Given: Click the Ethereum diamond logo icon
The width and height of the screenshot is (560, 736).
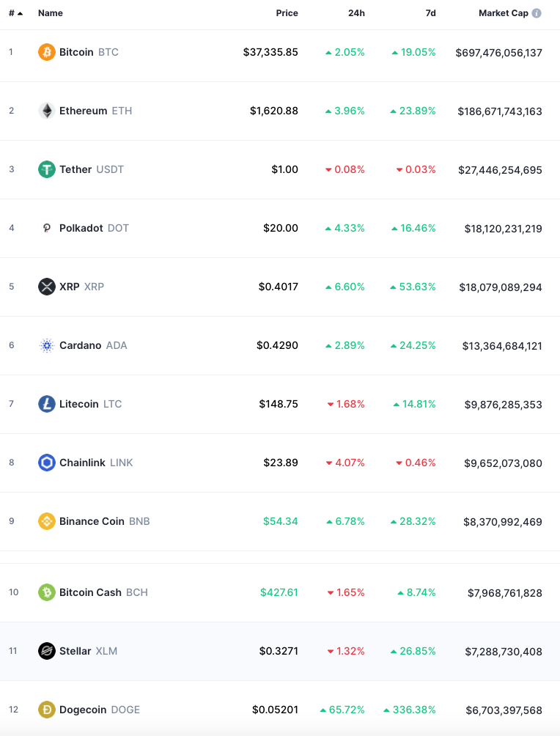Looking at the screenshot, I should (x=46, y=111).
